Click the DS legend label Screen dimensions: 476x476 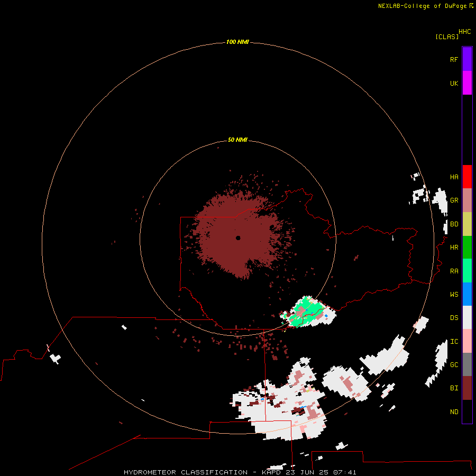pos(454,317)
